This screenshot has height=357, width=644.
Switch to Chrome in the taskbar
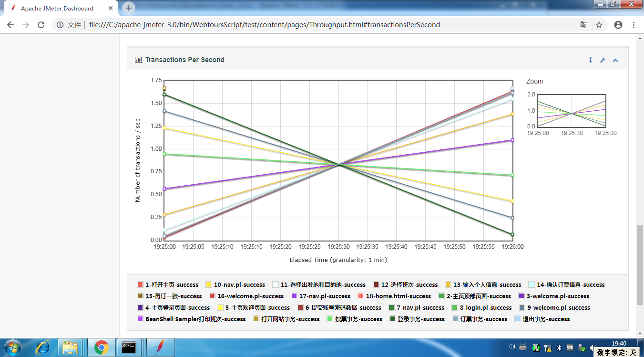(101, 347)
